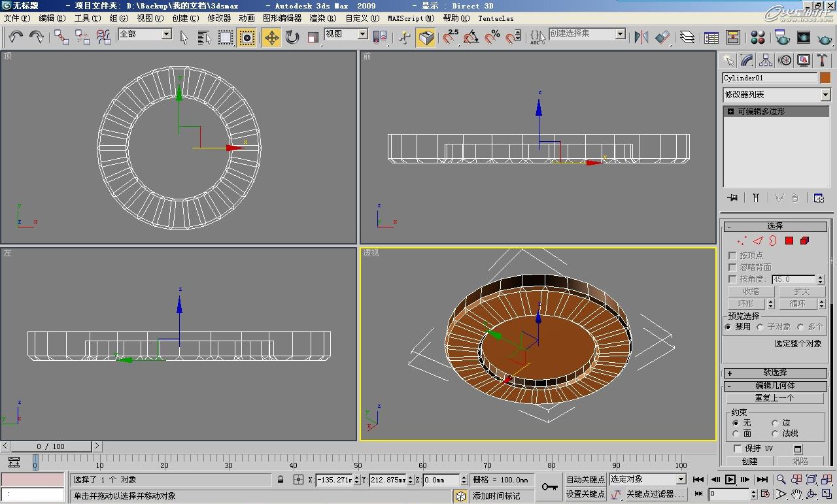Viewport: 837px width, 504px height.
Task: Select Border sub-object level icon
Action: pos(773,241)
